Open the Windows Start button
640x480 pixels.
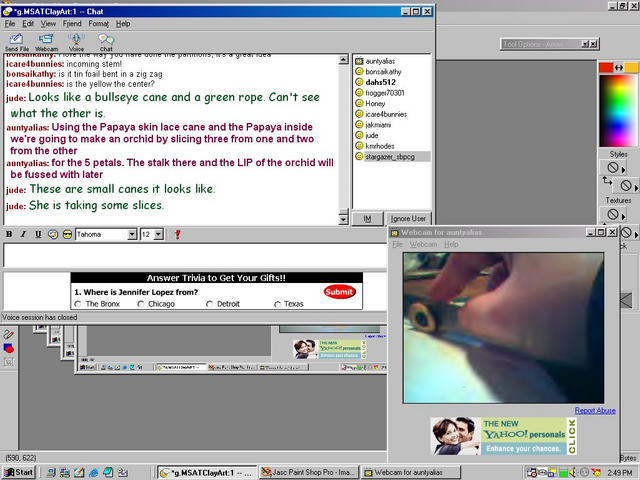point(18,473)
